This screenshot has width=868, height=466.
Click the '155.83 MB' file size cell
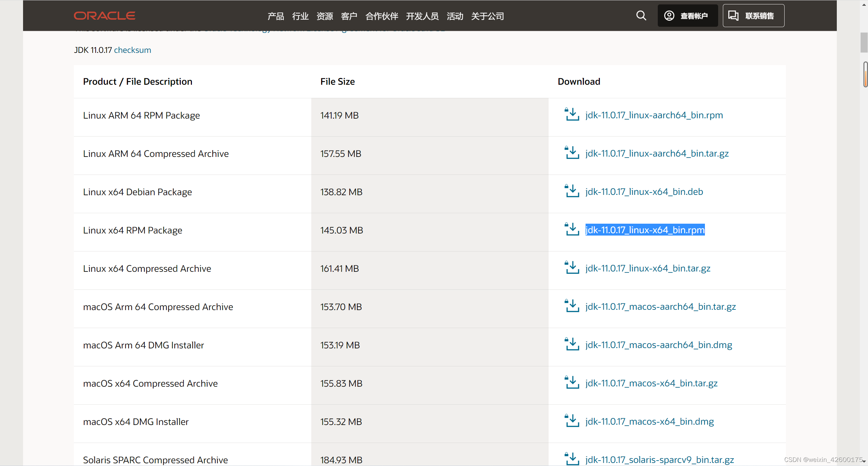pos(430,385)
